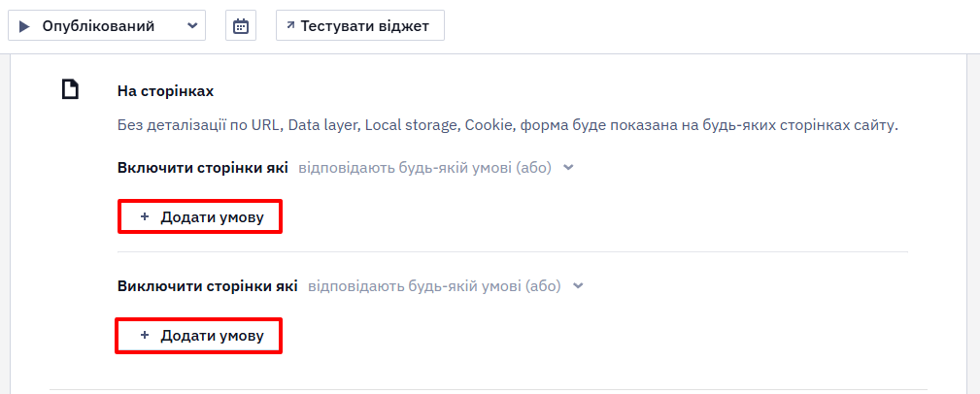Click the arrow icon in Тестувати віджет

pyautogui.click(x=290, y=25)
